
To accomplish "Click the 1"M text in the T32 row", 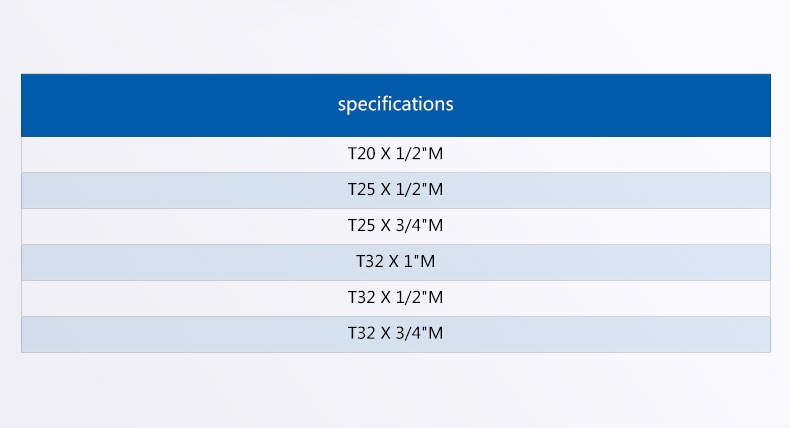I will [419, 261].
